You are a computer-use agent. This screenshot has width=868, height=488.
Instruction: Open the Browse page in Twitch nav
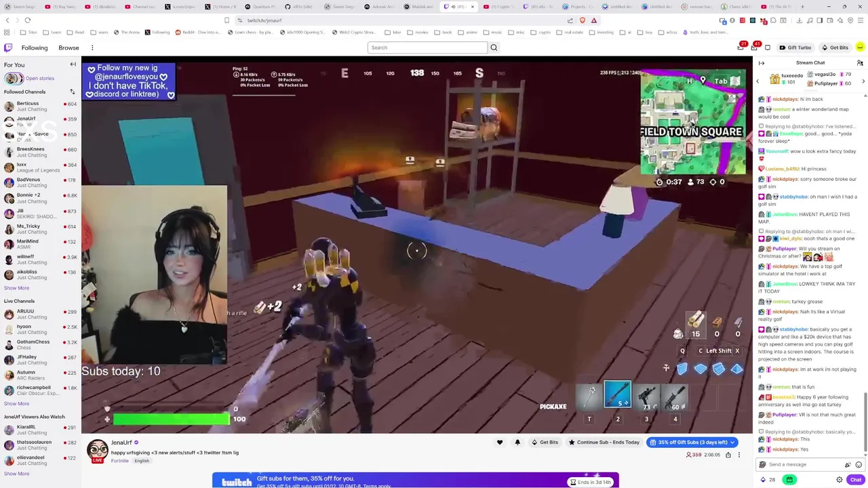pos(68,47)
